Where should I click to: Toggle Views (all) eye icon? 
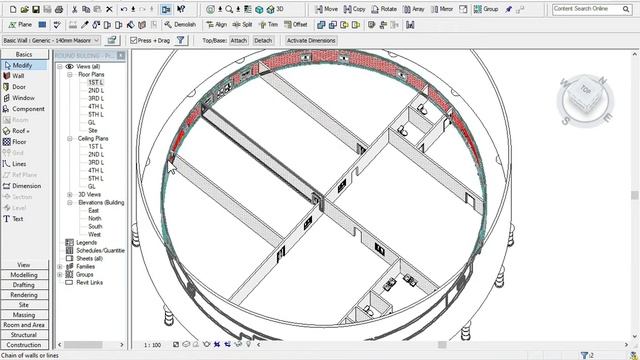[x=69, y=67]
